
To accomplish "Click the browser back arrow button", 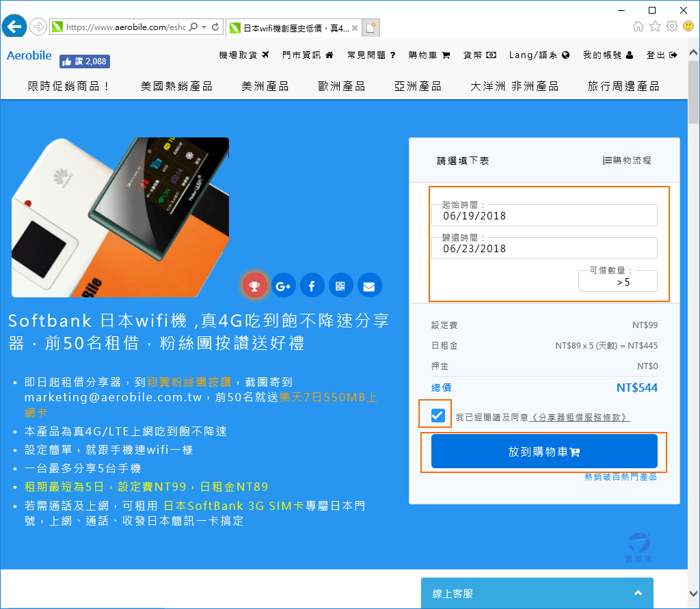I will [x=14, y=27].
